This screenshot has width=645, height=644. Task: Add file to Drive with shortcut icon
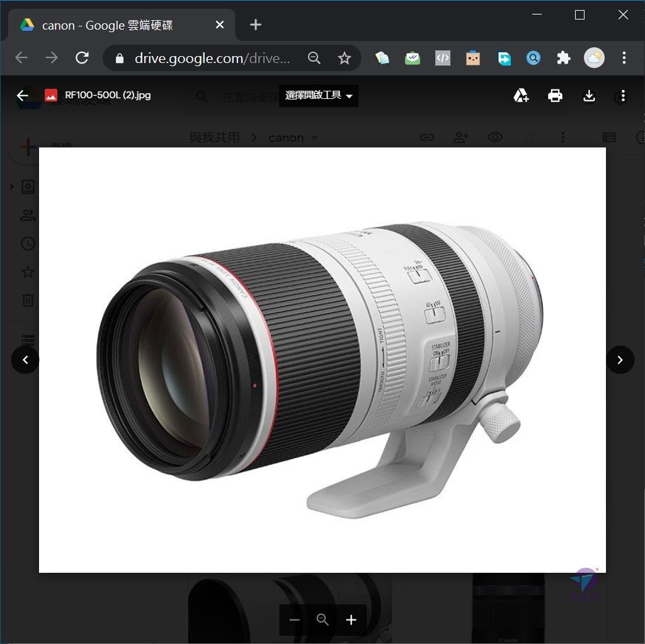click(521, 96)
